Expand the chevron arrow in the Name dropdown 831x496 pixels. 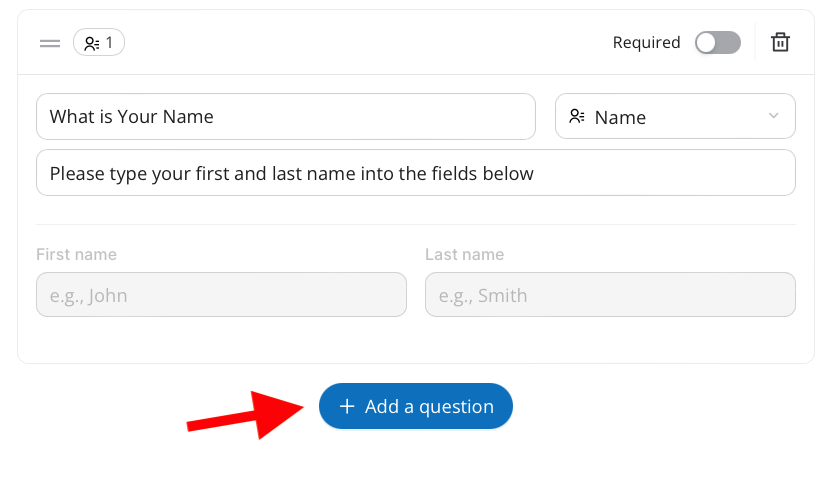[774, 116]
